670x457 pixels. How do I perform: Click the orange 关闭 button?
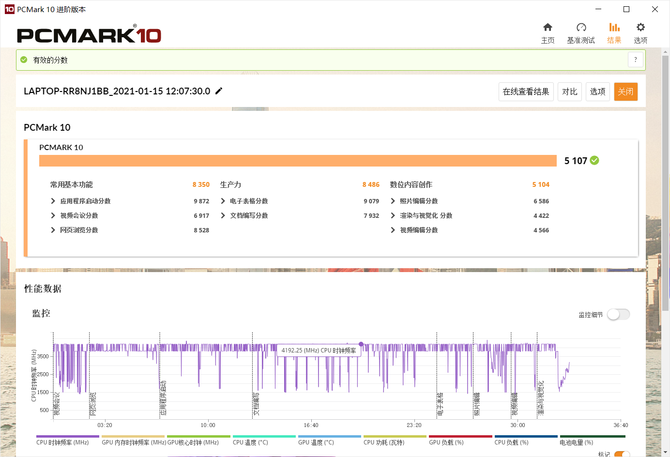(626, 92)
